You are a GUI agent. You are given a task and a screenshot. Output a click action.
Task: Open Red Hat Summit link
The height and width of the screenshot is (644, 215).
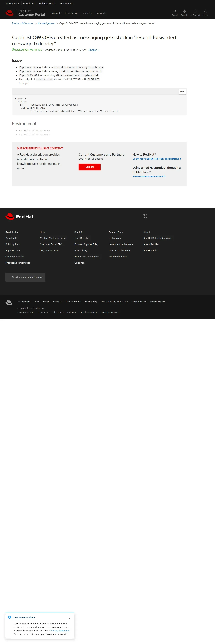point(157,302)
